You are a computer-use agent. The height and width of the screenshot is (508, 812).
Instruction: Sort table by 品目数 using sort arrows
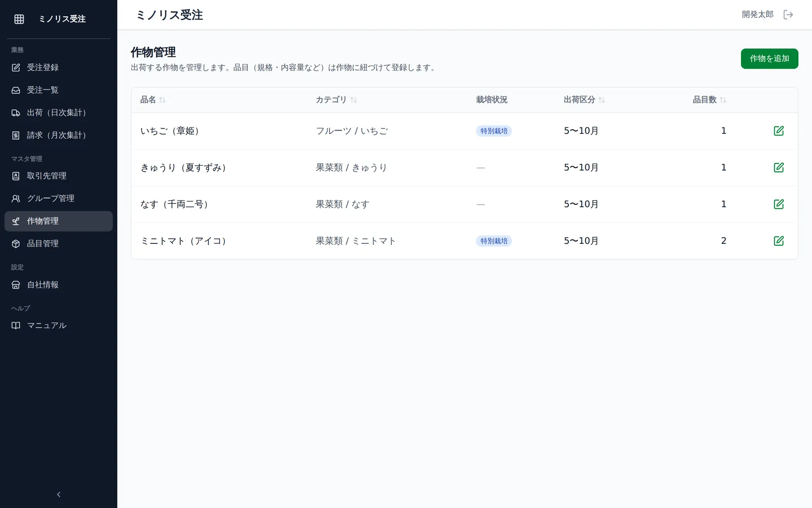[x=723, y=100]
